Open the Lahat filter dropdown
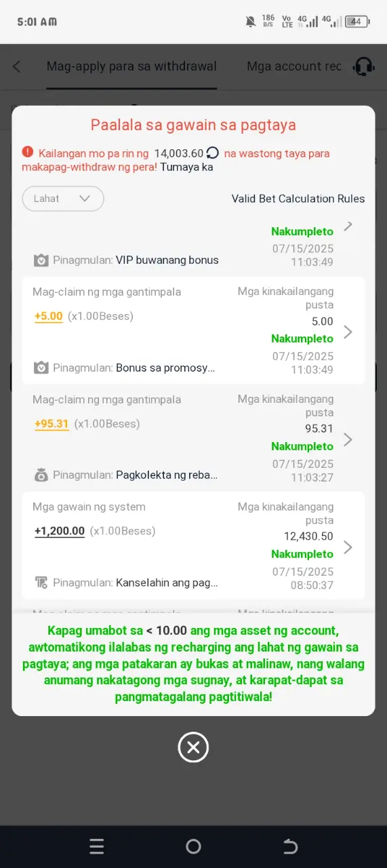Viewport: 387px width, 868px height. 63,199
